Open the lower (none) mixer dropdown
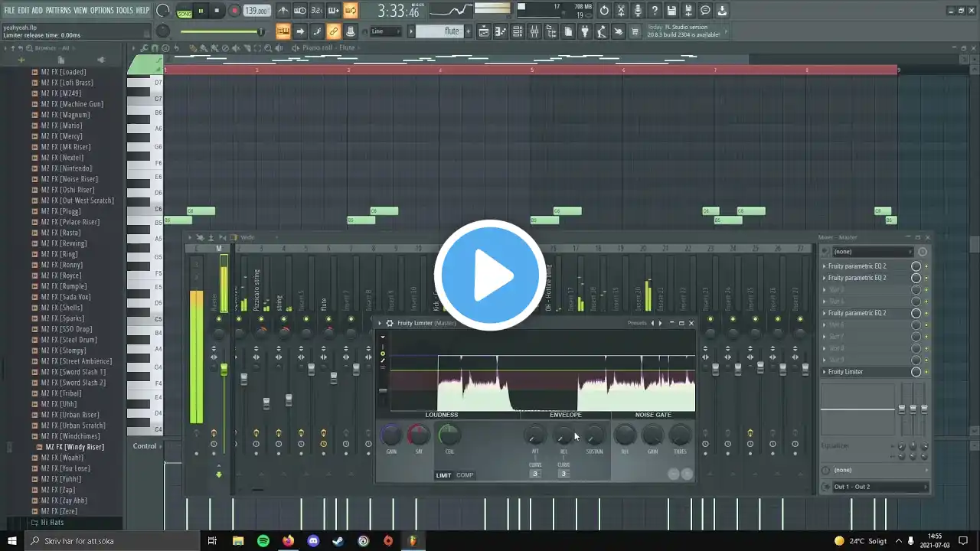Screen dimensions: 980x551 875,470
